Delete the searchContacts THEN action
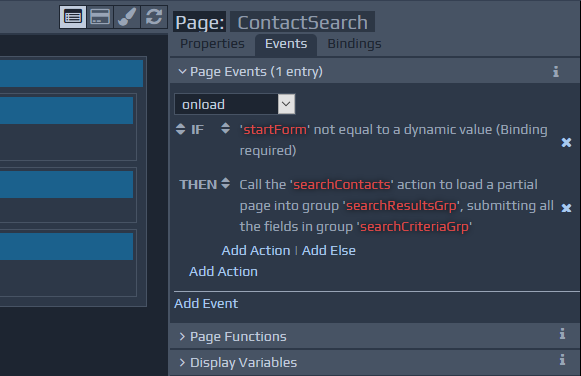Viewport: 581px width, 376px height. [x=566, y=208]
